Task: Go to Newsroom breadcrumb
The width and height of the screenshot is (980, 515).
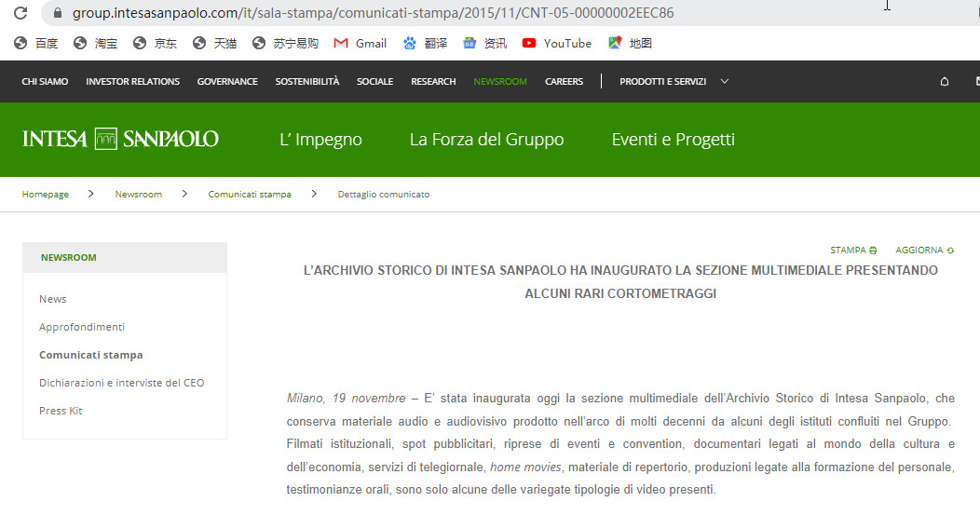Action: coord(138,195)
